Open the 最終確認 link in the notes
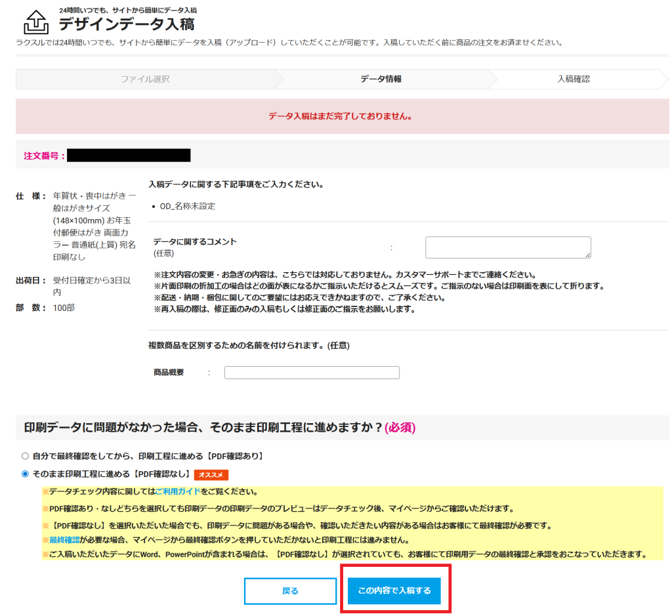Viewport: 672px width, 616px height. click(x=64, y=540)
